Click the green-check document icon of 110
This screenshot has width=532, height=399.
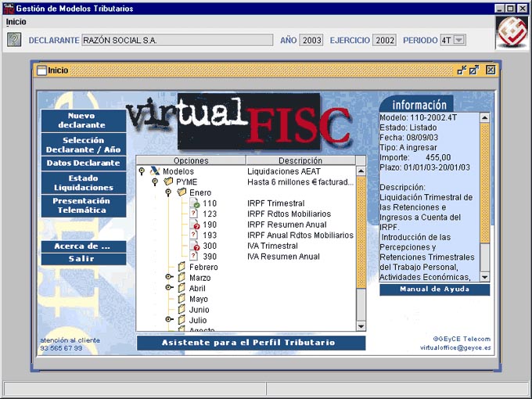pos(195,203)
